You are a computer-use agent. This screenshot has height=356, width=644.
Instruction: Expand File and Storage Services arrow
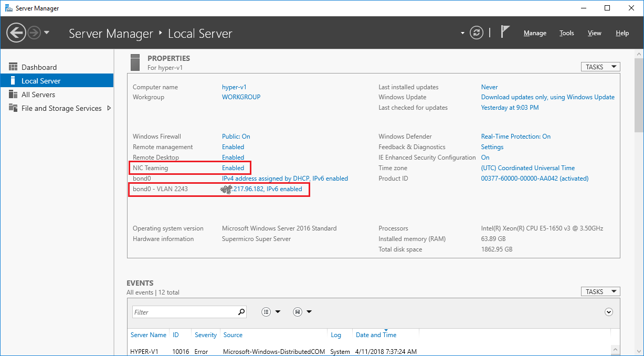coord(109,108)
